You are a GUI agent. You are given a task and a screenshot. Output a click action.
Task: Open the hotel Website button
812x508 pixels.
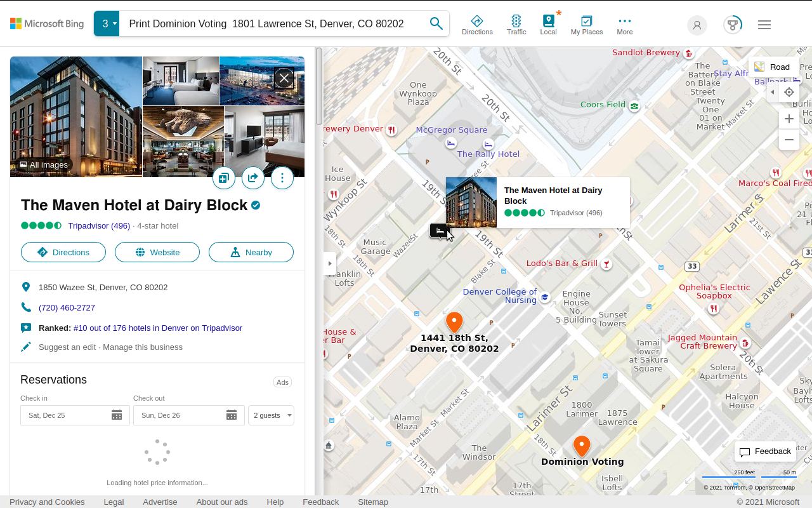click(x=157, y=252)
